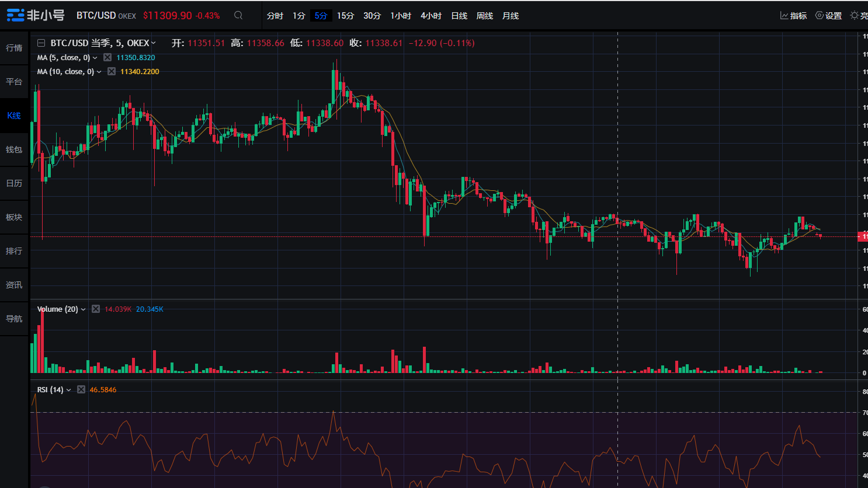Screen dimensions: 868x488
Task: Remove the MA (10, close, 0) indicator
Action: [112, 71]
